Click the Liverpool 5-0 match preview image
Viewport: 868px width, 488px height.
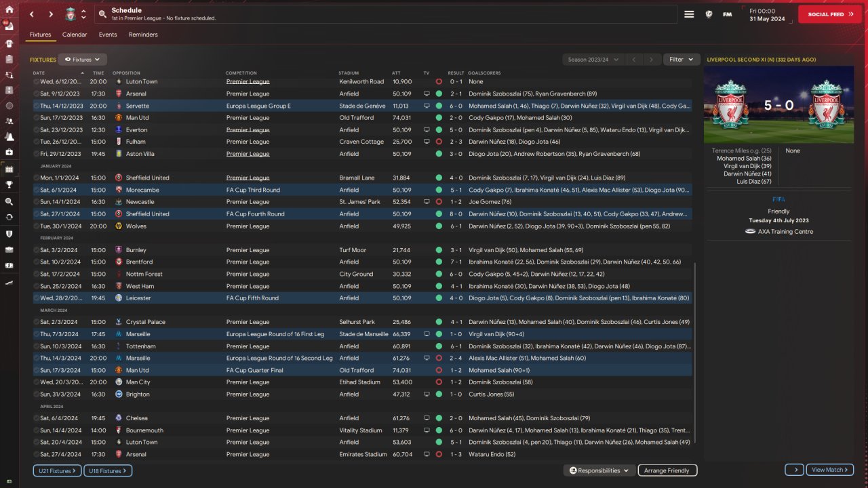[778, 104]
